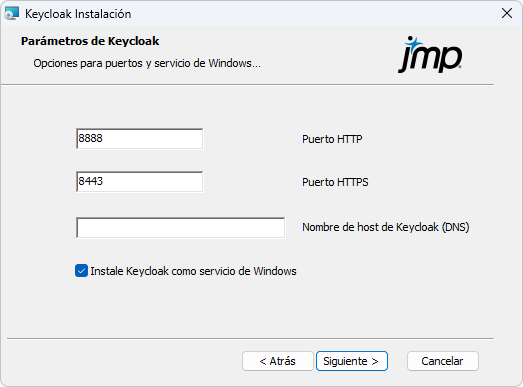Close the Keycloak Instalación window
The height and width of the screenshot is (387, 523).
[x=507, y=14]
